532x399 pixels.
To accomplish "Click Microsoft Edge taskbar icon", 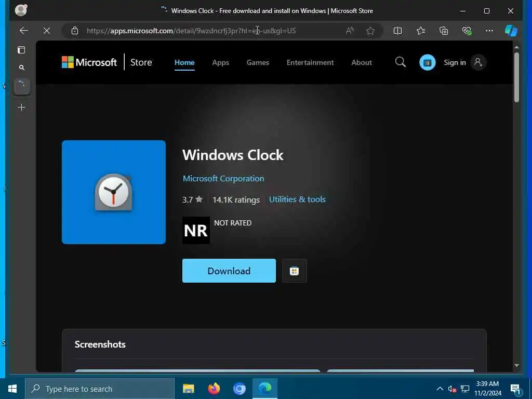I will pyautogui.click(x=265, y=389).
